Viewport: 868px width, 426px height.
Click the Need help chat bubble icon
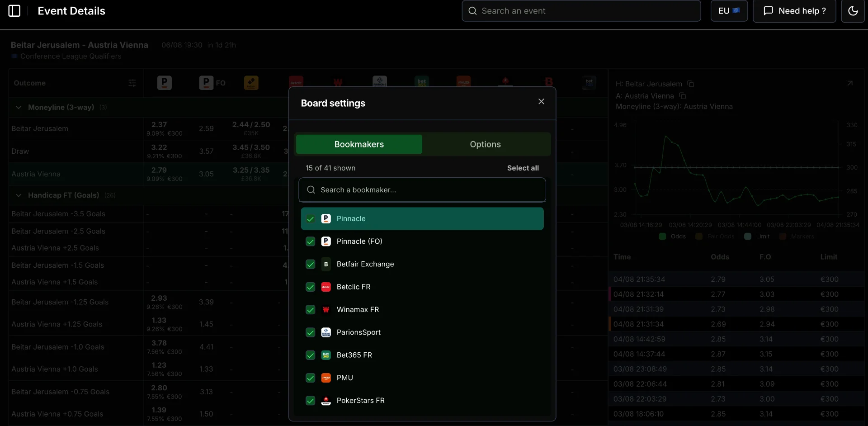click(768, 11)
